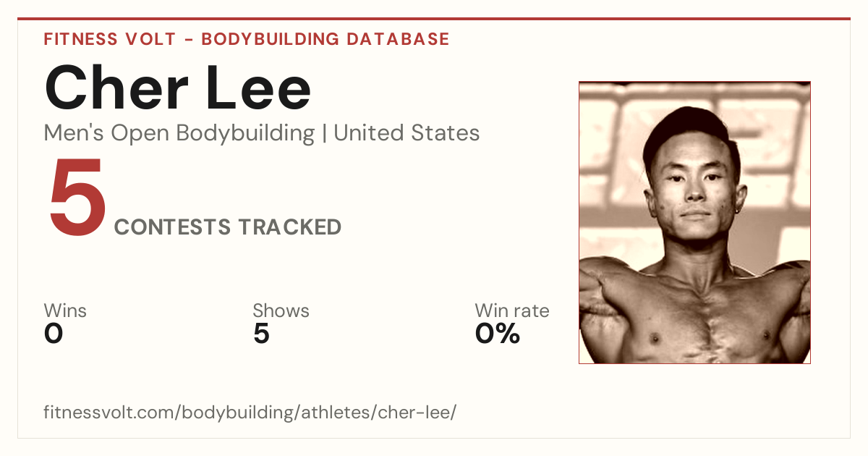Viewport: 868px width, 456px height.
Task: Select the 0% win rate value
Action: (x=498, y=334)
